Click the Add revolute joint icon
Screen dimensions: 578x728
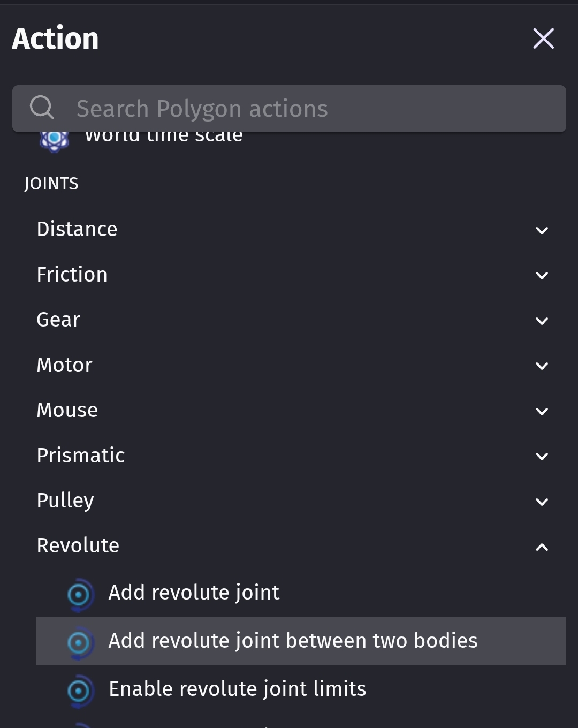[x=79, y=594]
